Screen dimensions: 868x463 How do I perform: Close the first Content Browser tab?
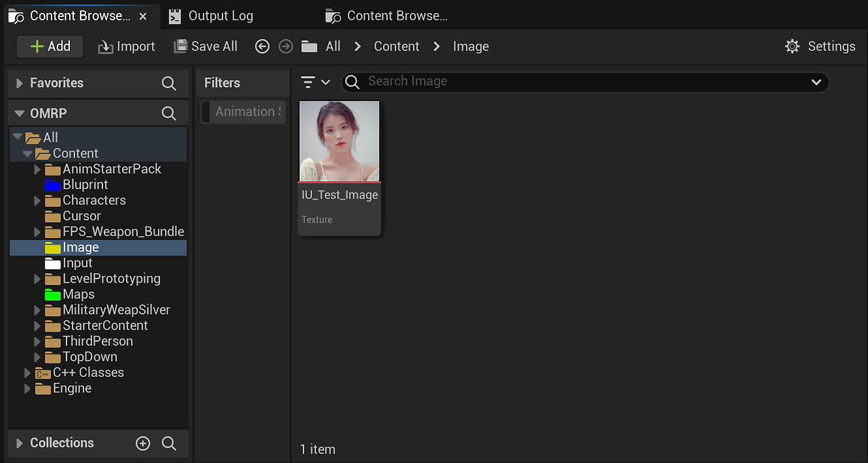click(143, 16)
